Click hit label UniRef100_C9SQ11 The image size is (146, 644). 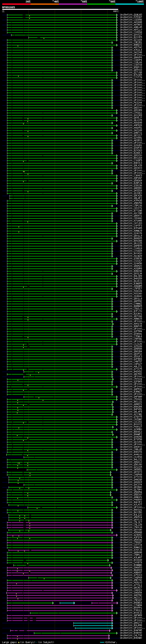pos(131,113)
